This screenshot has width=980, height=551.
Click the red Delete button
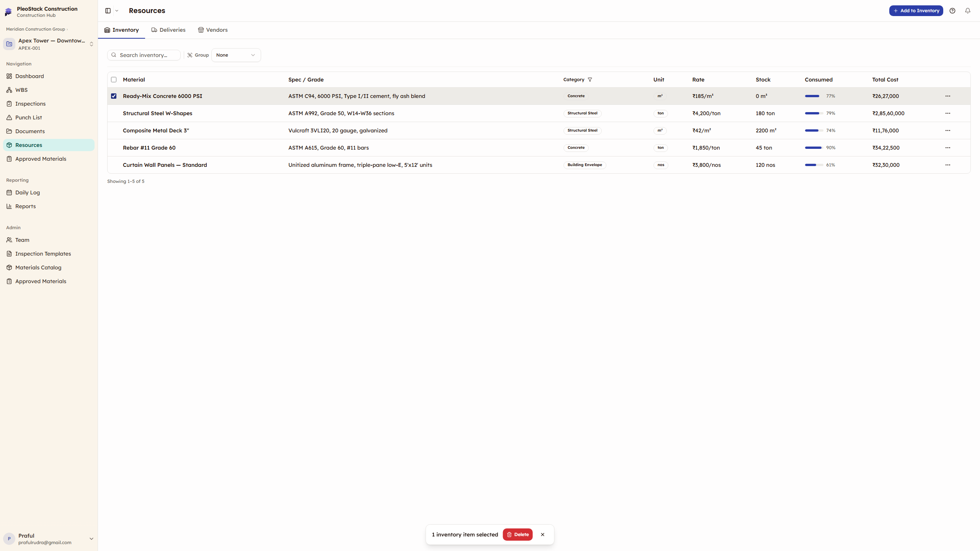518,535
